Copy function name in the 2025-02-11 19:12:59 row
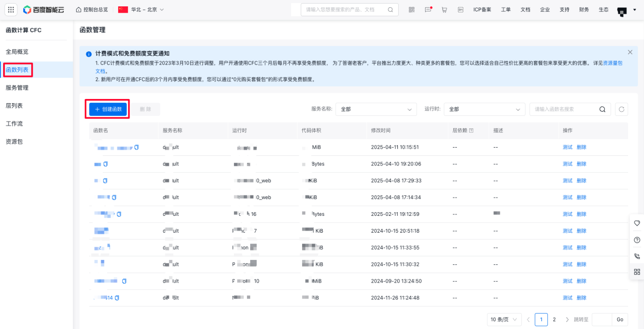The width and height of the screenshot is (644, 329). pos(119,214)
